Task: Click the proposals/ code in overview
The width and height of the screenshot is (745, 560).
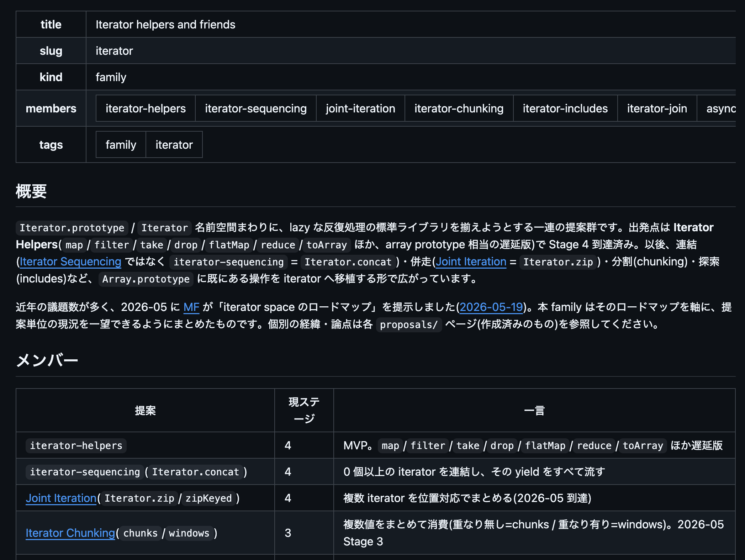Action: 409,324
